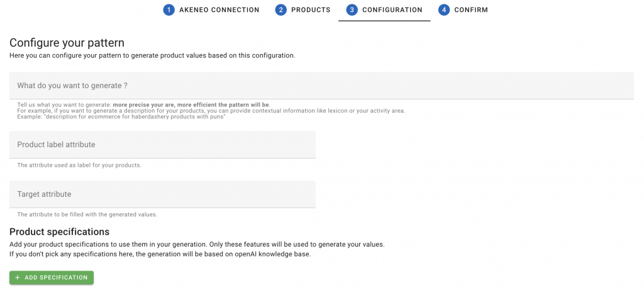Click the openAI knowledge base sentence
644x290 pixels.
160,254
